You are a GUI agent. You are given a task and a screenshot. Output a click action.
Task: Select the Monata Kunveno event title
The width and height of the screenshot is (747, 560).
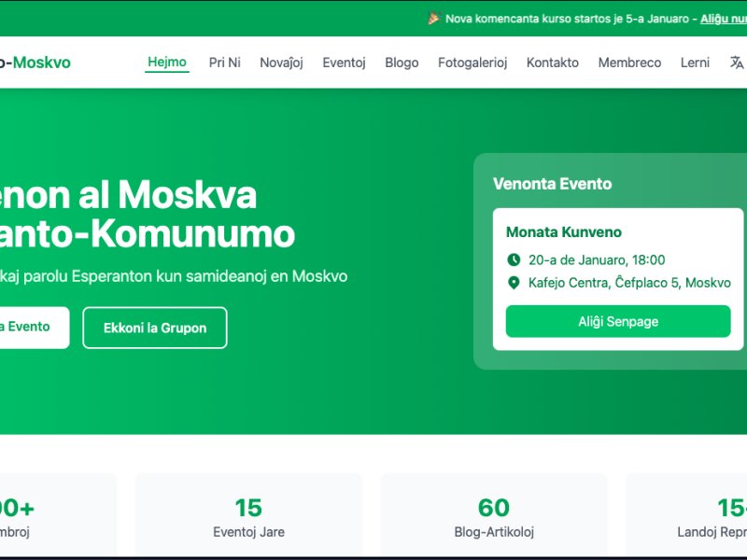point(564,231)
